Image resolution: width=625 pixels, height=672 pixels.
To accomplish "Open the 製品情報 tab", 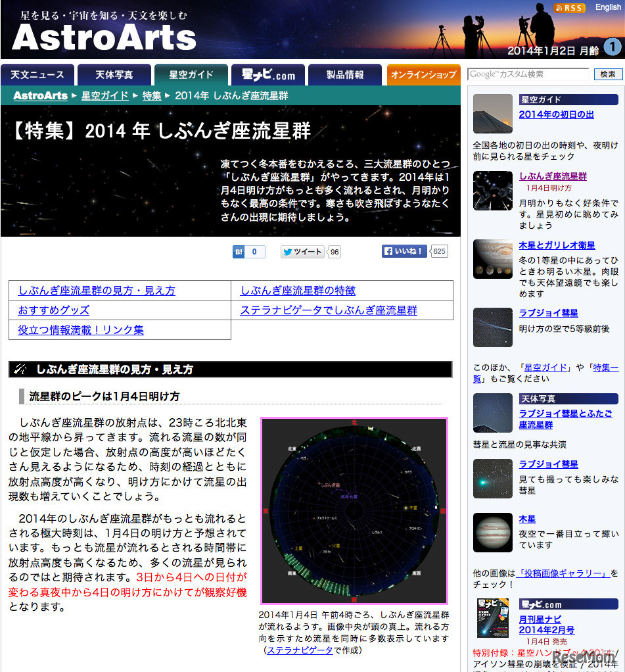I will [346, 74].
